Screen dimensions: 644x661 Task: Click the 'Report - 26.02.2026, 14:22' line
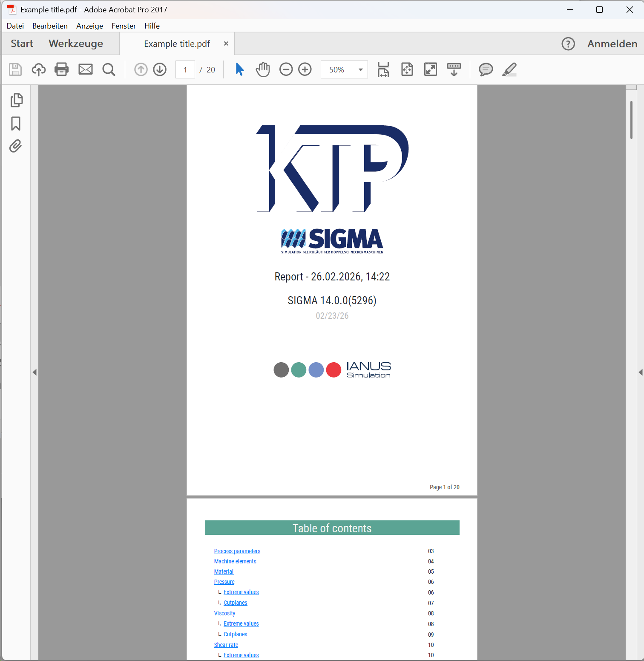click(x=332, y=277)
